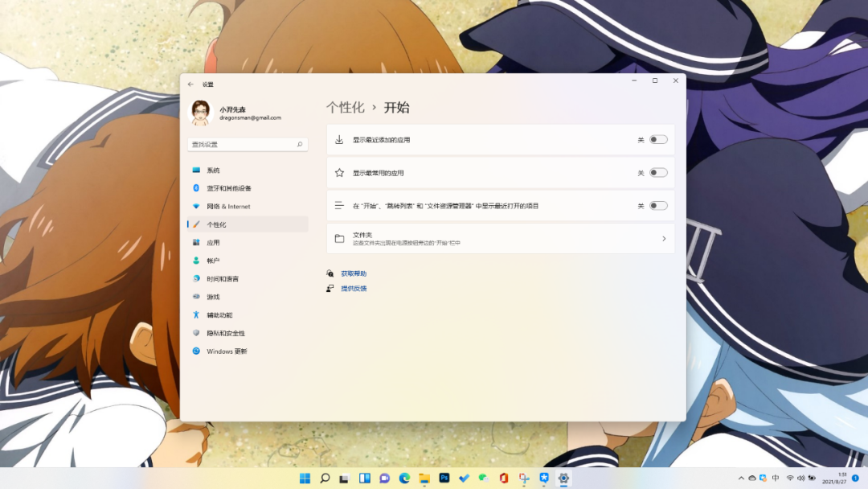Open 获取帮助 link

[x=354, y=273]
